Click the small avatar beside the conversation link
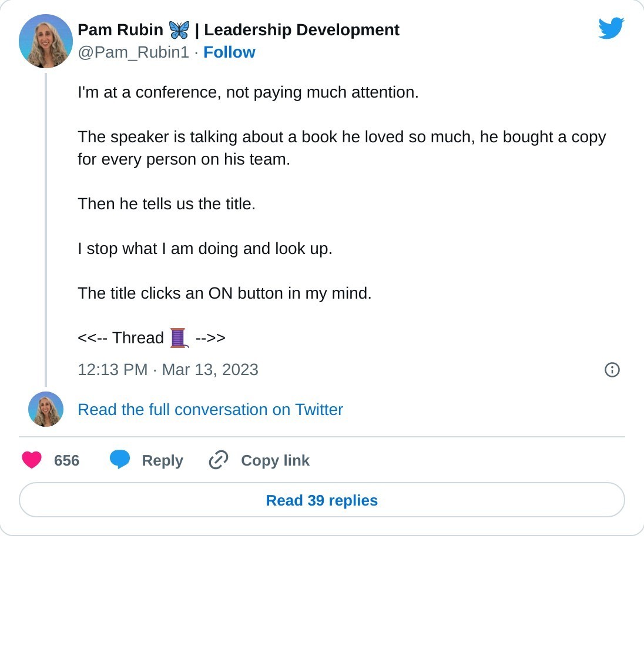644x649 pixels. [46, 409]
